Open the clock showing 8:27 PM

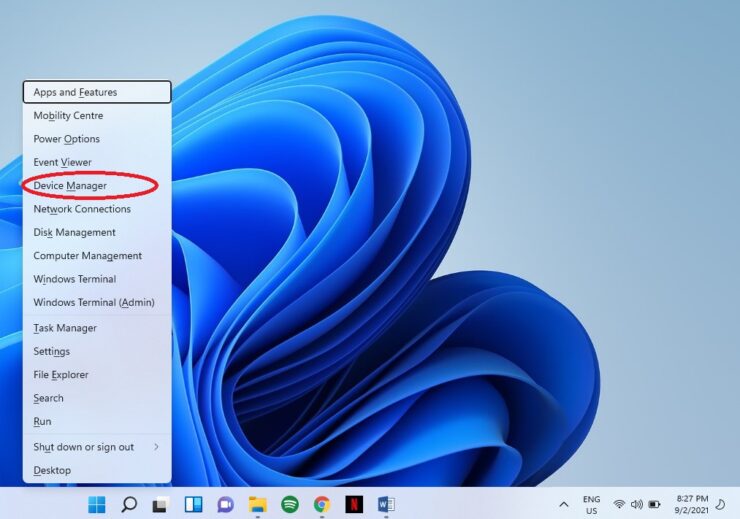[691, 504]
